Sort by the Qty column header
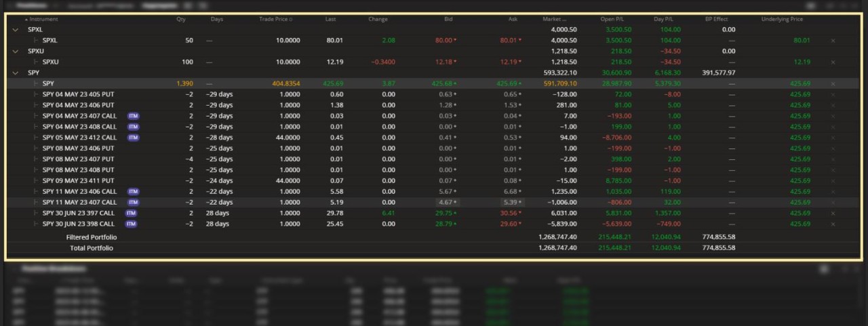868x326 pixels. click(x=181, y=20)
